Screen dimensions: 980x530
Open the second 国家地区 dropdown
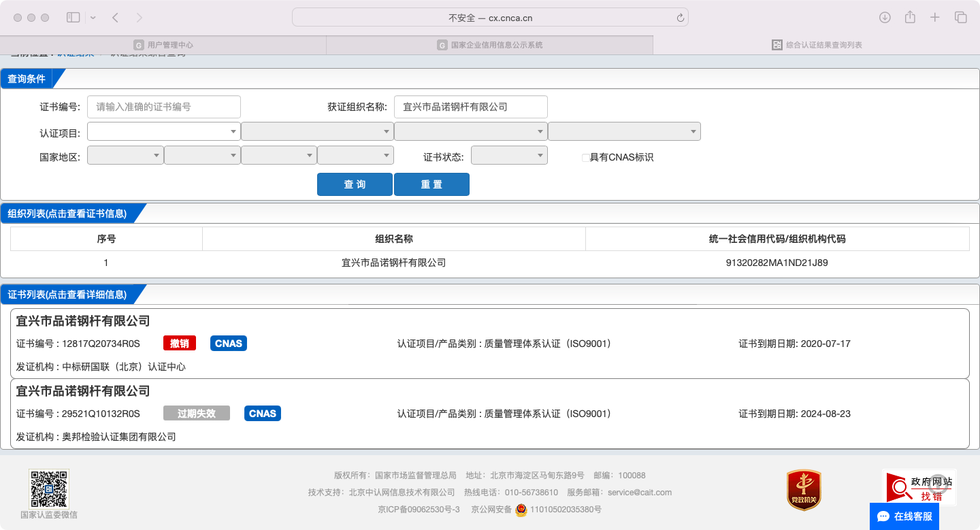coord(202,155)
